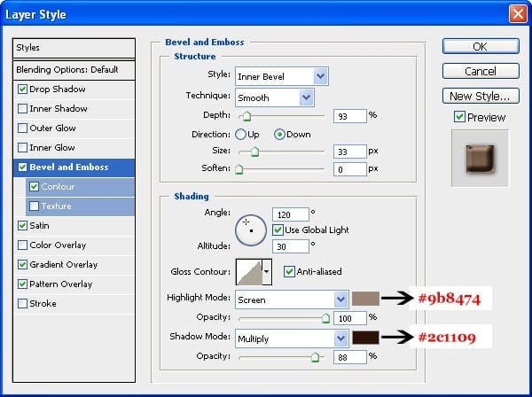Image resolution: width=532 pixels, height=397 pixels.
Task: Click the New Style... button
Action: [x=481, y=97]
